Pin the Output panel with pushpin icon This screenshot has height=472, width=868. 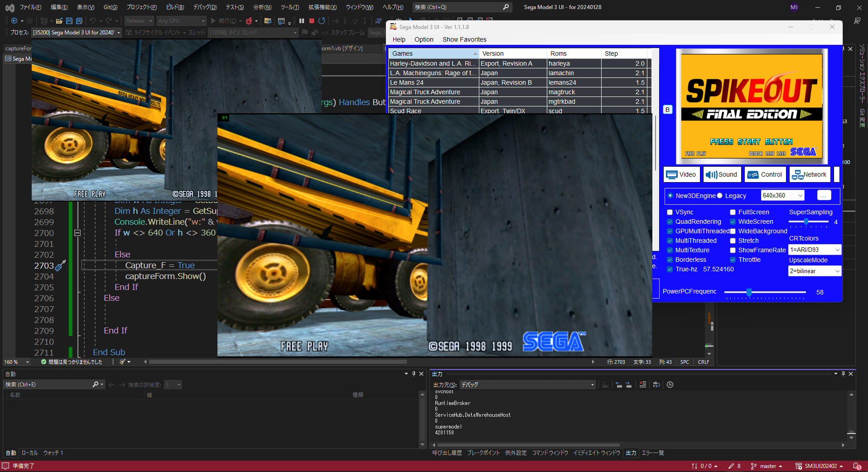pos(843,374)
